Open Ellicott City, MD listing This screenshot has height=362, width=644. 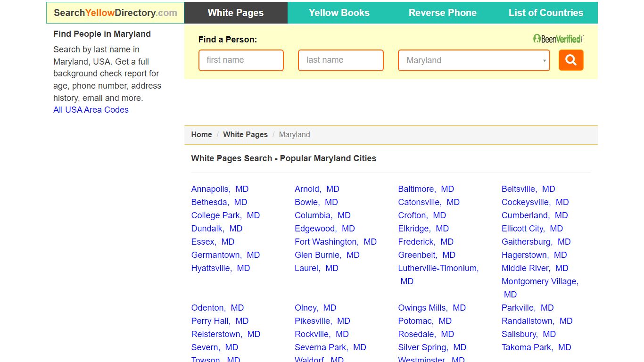tap(532, 229)
